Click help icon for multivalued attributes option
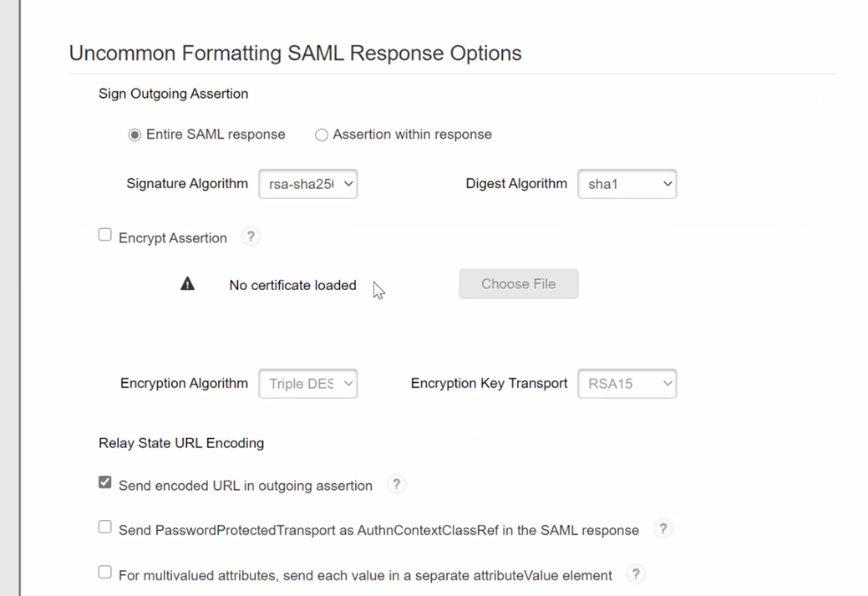Image resolution: width=868 pixels, height=596 pixels. pos(635,573)
